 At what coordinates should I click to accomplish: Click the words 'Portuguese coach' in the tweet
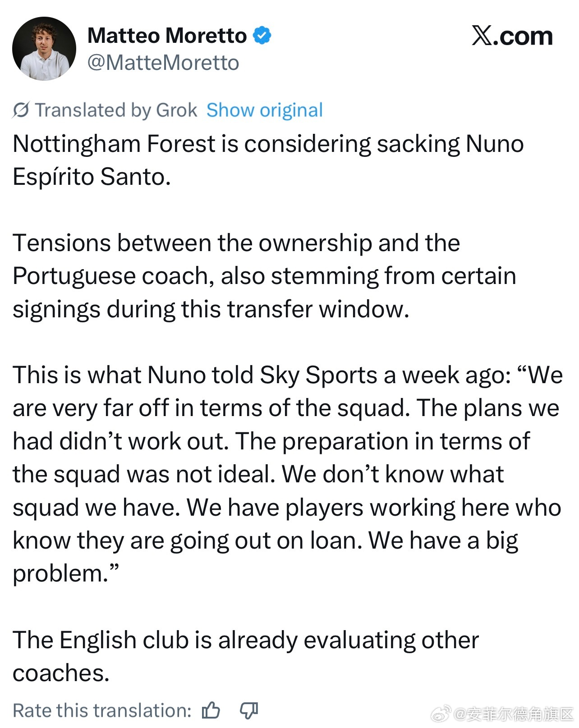pos(113,276)
